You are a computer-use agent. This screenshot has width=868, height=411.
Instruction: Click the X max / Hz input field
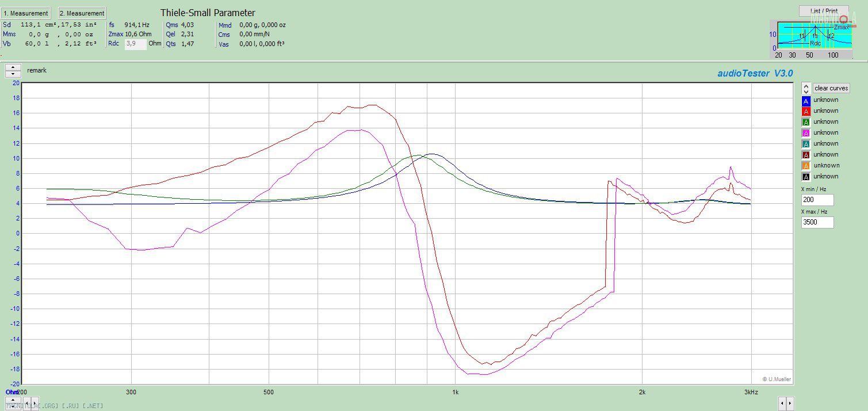(x=817, y=222)
